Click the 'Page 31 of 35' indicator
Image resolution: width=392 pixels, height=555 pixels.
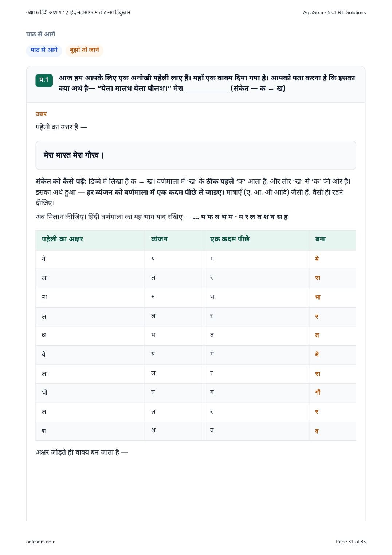(x=350, y=542)
